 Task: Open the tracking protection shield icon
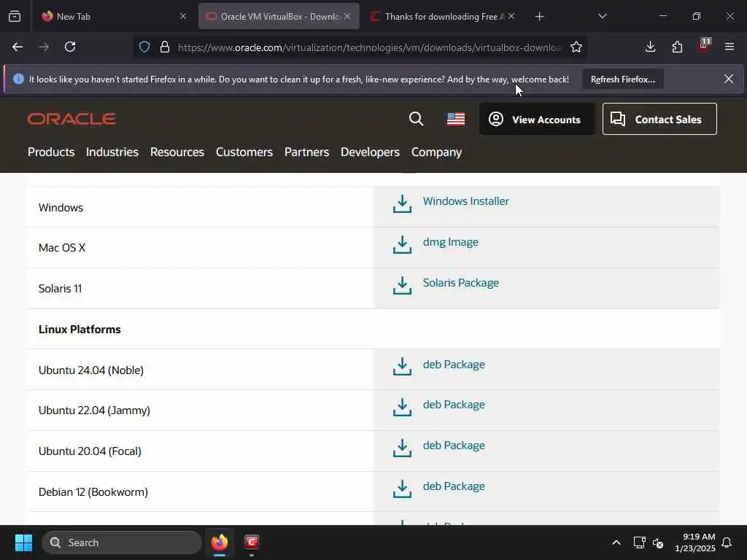click(x=144, y=47)
